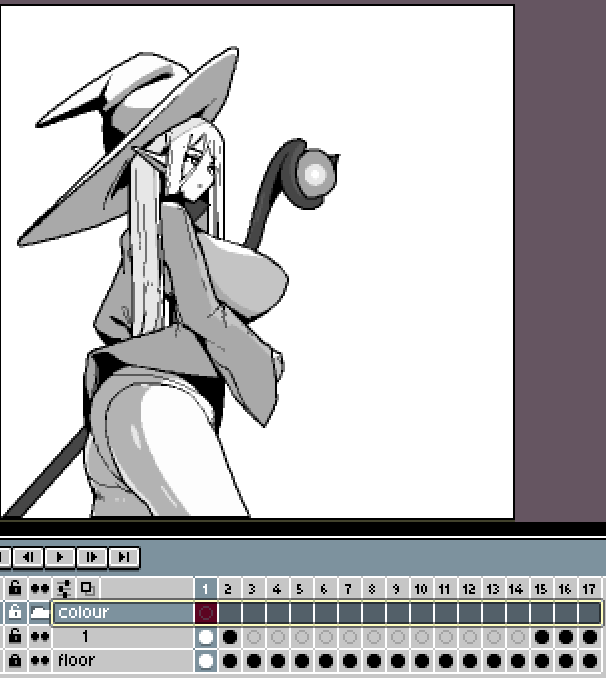Viewport: 606px width, 678px height.
Task: Toggle the lock-all-layers icon in timeline header
Action: click(15, 588)
